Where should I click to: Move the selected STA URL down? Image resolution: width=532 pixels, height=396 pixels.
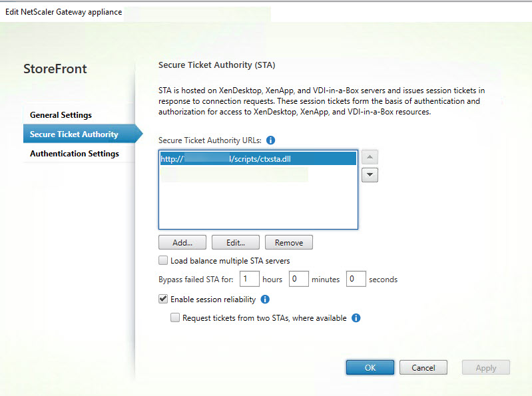(370, 175)
